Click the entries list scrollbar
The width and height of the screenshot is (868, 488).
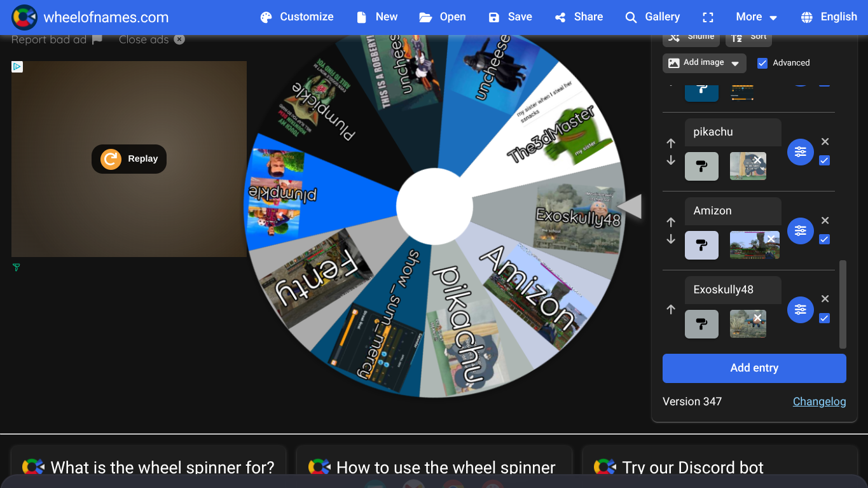[843, 304]
